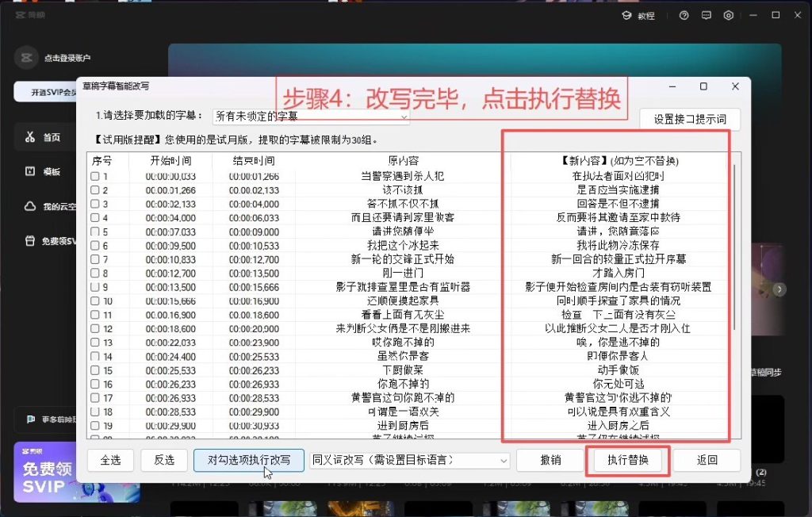Open 我的云空间 cloud icon in sidebar
812x517 pixels.
(x=30, y=206)
